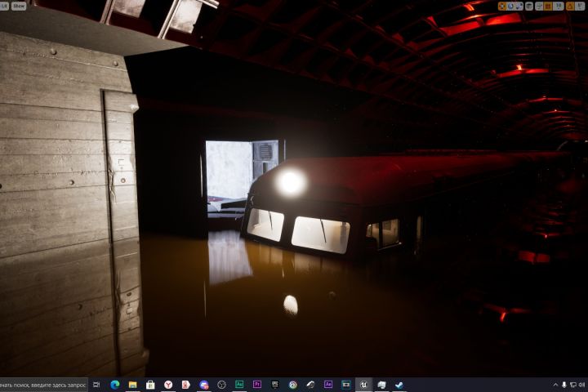Image resolution: width=588 pixels, height=392 pixels.
Task: Open Adobe After Effects from the taskbar
Action: pyautogui.click(x=328, y=385)
